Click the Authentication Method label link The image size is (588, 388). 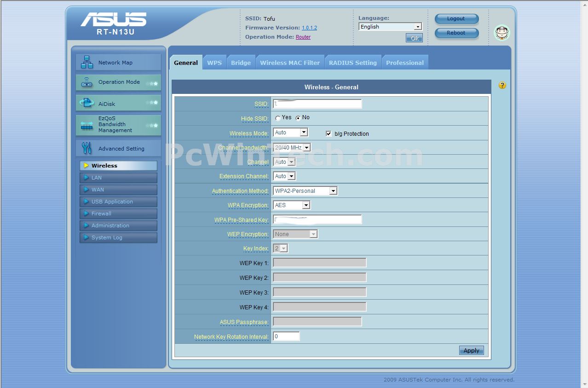(240, 191)
